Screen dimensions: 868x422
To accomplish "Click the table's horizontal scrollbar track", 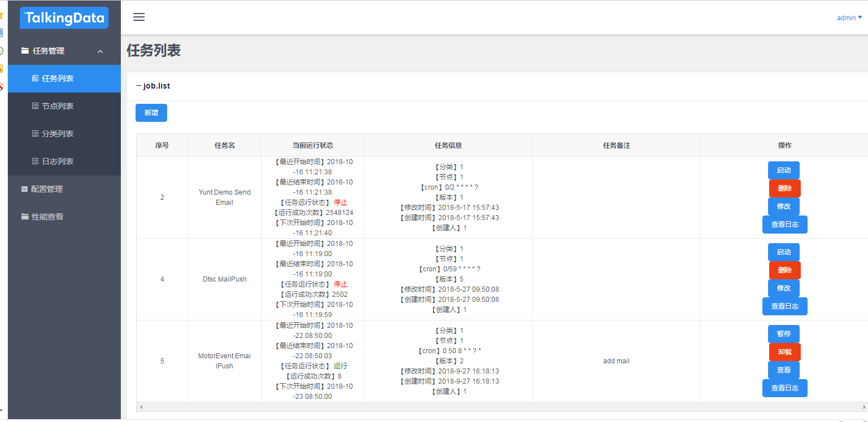I will [502, 407].
